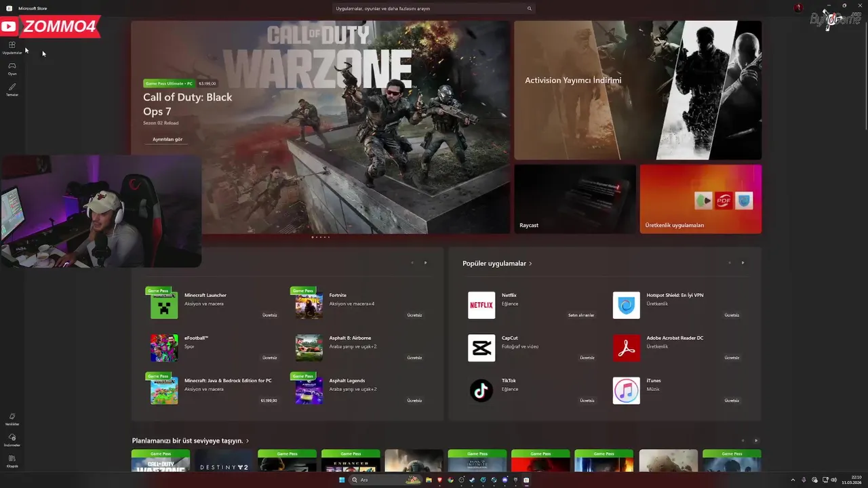
Task: Click the $1.199,00 price for Minecraft Java
Action: click(269, 401)
